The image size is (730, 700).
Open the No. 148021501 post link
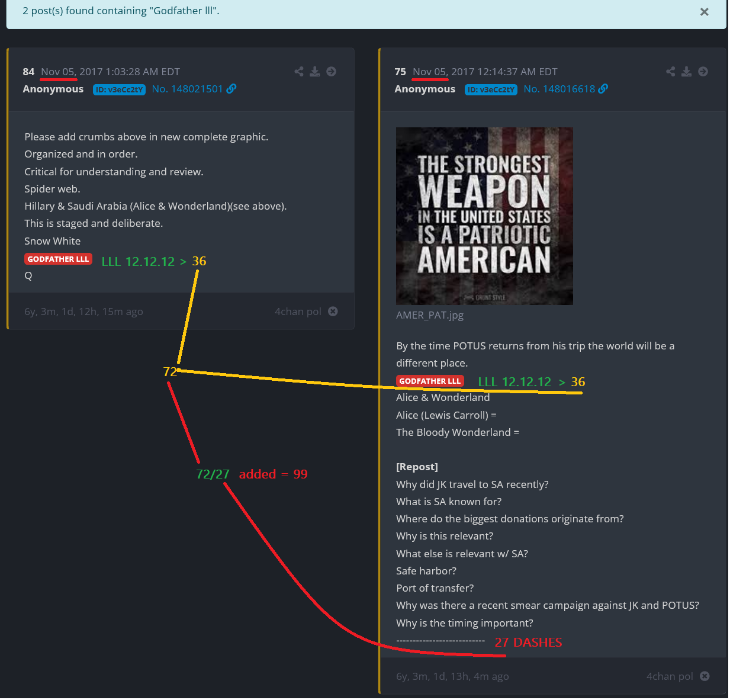[x=187, y=89]
